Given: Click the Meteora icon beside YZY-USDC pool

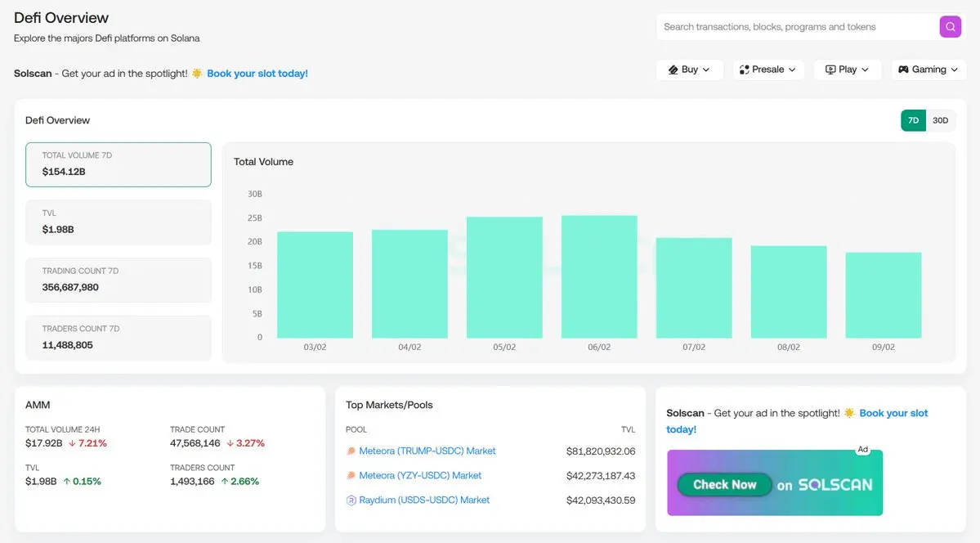Looking at the screenshot, I should [x=351, y=476].
